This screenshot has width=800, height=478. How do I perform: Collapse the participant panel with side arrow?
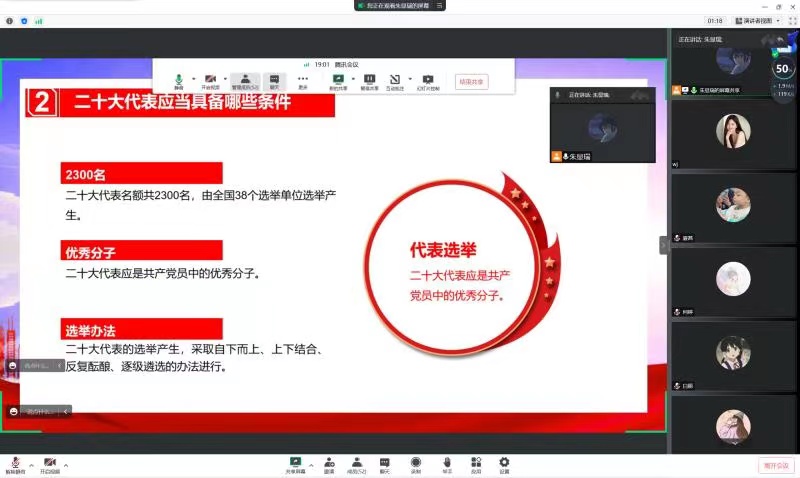click(x=663, y=245)
